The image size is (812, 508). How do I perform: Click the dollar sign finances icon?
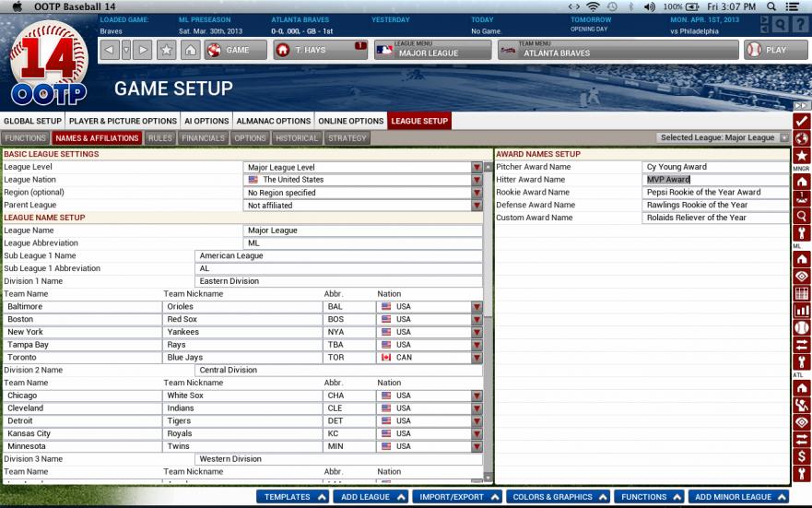point(802,456)
